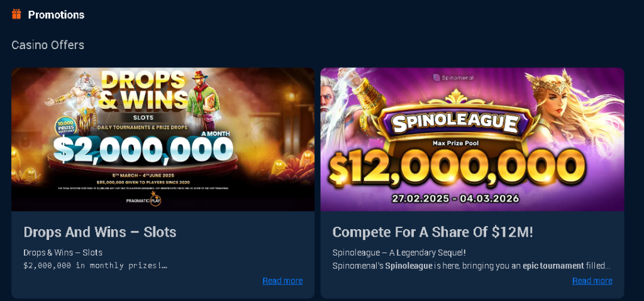This screenshot has height=301, width=644.
Task: Select the Promotions heading
Action: tap(56, 15)
